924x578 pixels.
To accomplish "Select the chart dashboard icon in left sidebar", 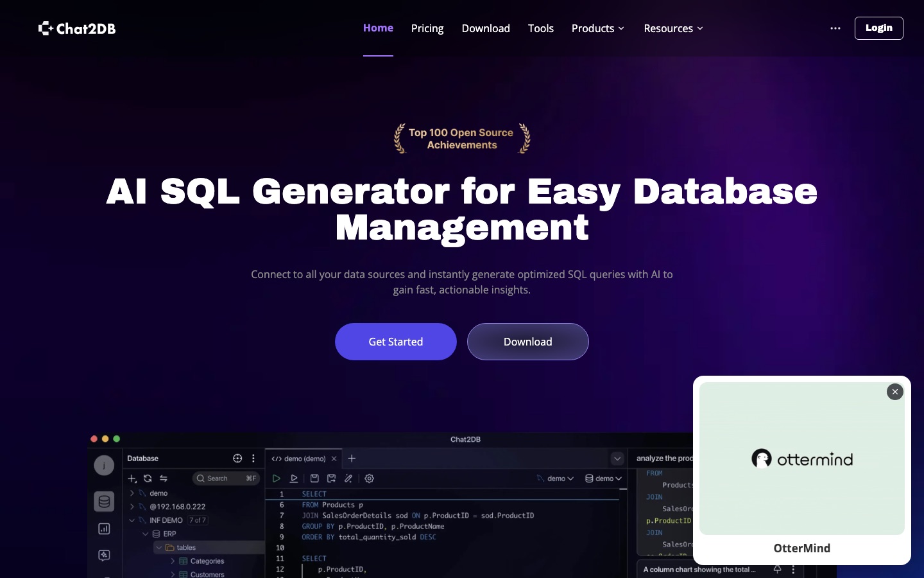I will pyautogui.click(x=104, y=529).
